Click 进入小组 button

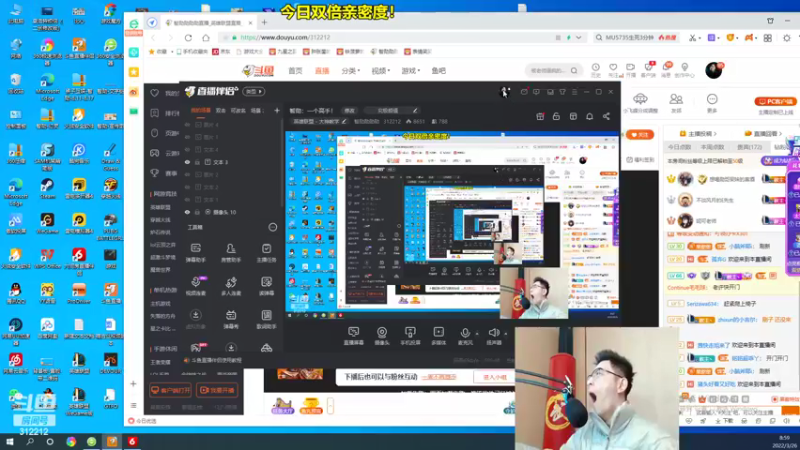pyautogui.click(x=494, y=377)
